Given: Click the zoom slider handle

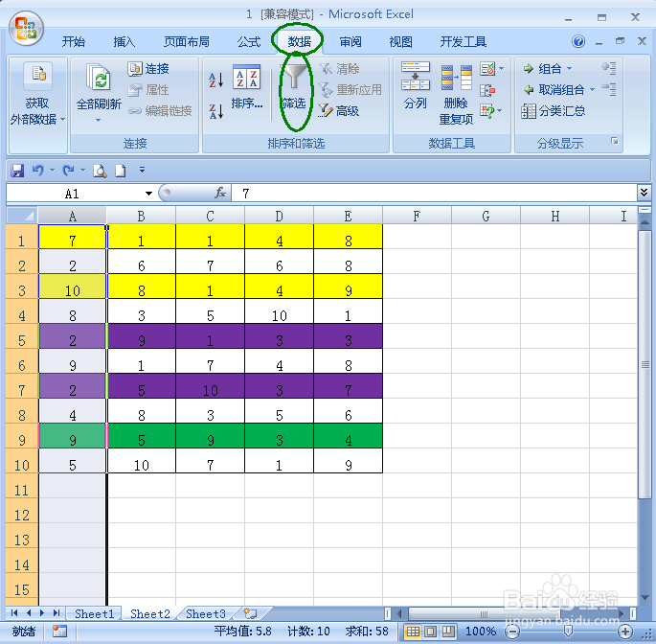Looking at the screenshot, I should 568,631.
